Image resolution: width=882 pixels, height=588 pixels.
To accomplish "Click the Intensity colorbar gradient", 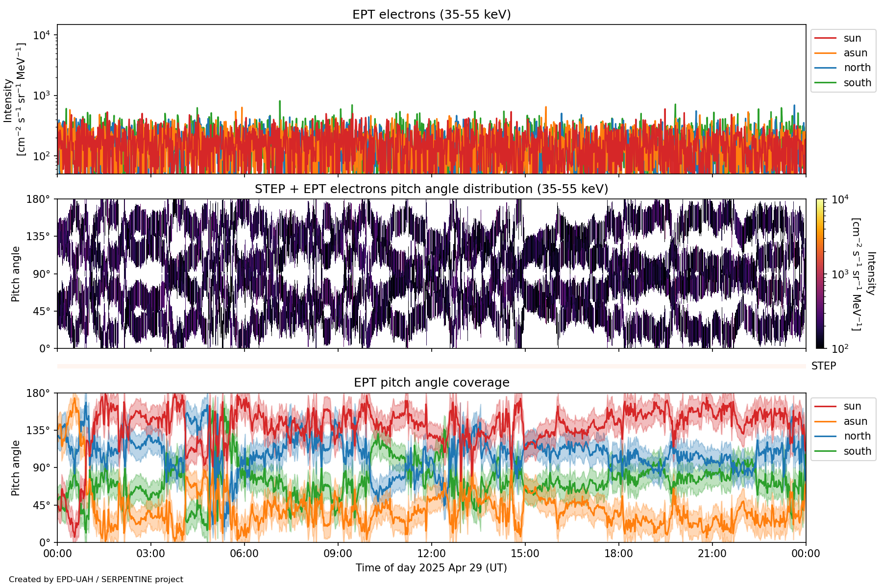I will (820, 273).
